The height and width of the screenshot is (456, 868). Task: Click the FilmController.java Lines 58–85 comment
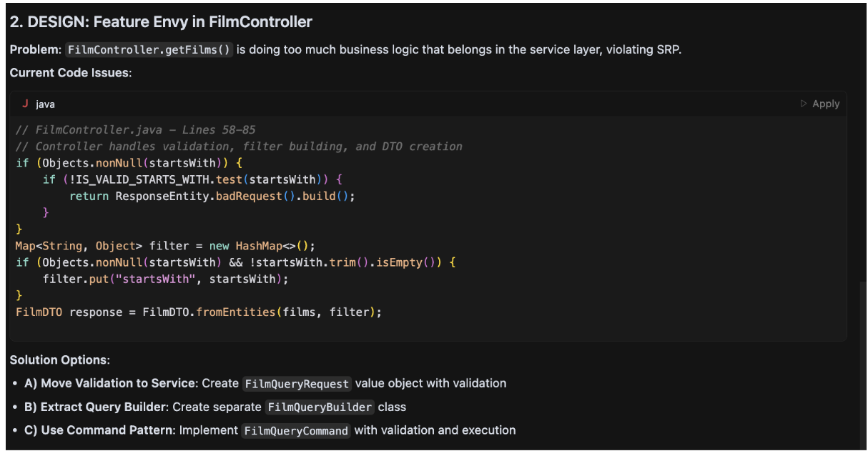(135, 129)
